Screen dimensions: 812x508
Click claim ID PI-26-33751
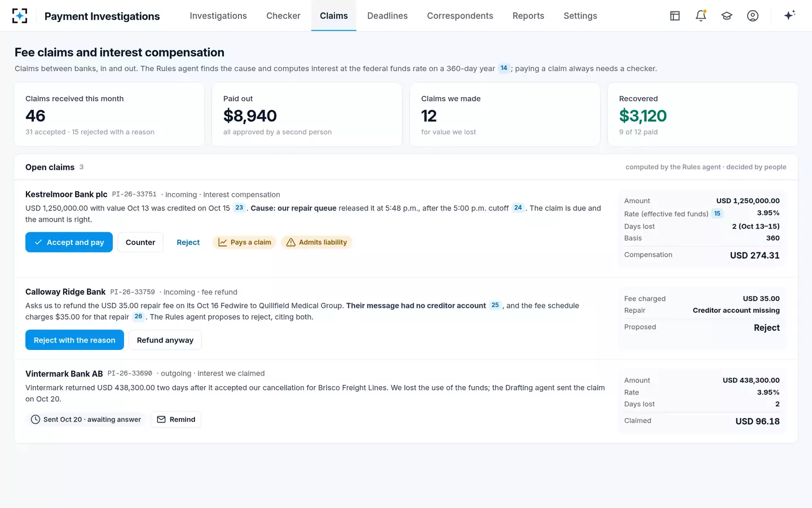coord(134,194)
